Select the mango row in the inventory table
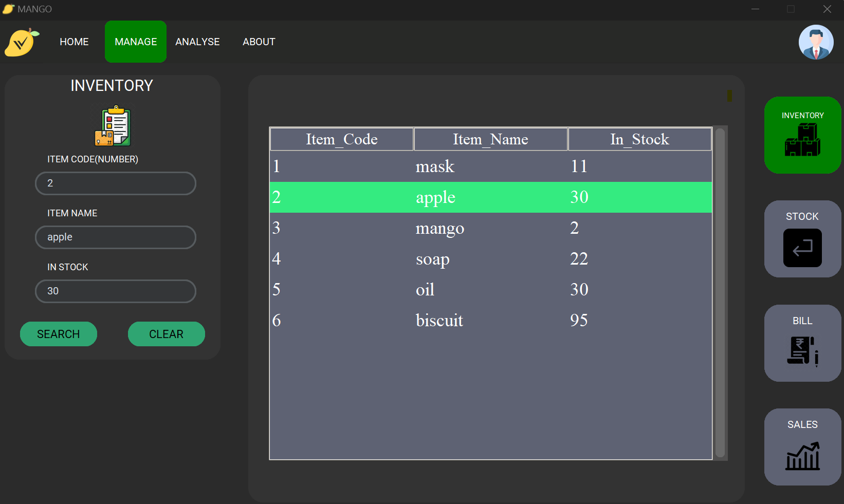The height and width of the screenshot is (504, 844). tap(439, 228)
